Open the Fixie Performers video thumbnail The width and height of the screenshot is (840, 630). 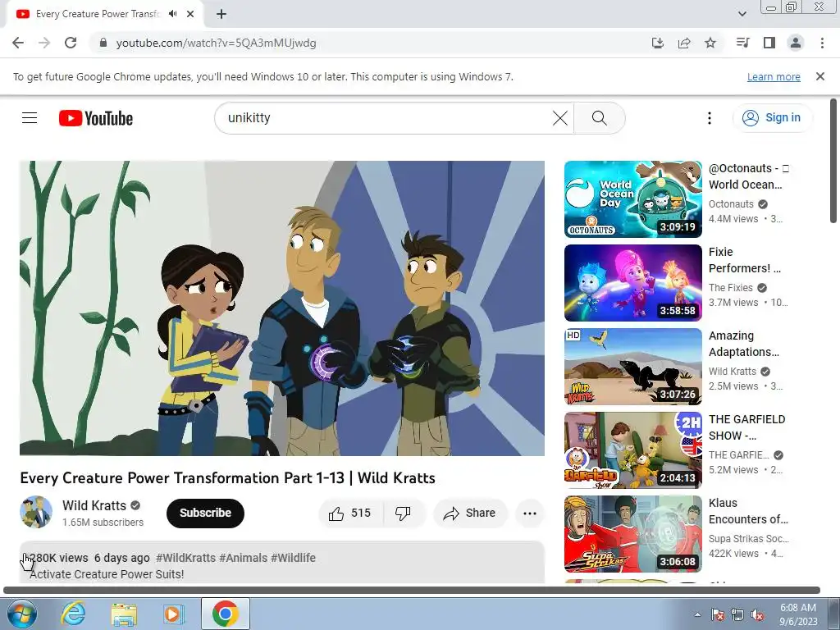pyautogui.click(x=632, y=283)
